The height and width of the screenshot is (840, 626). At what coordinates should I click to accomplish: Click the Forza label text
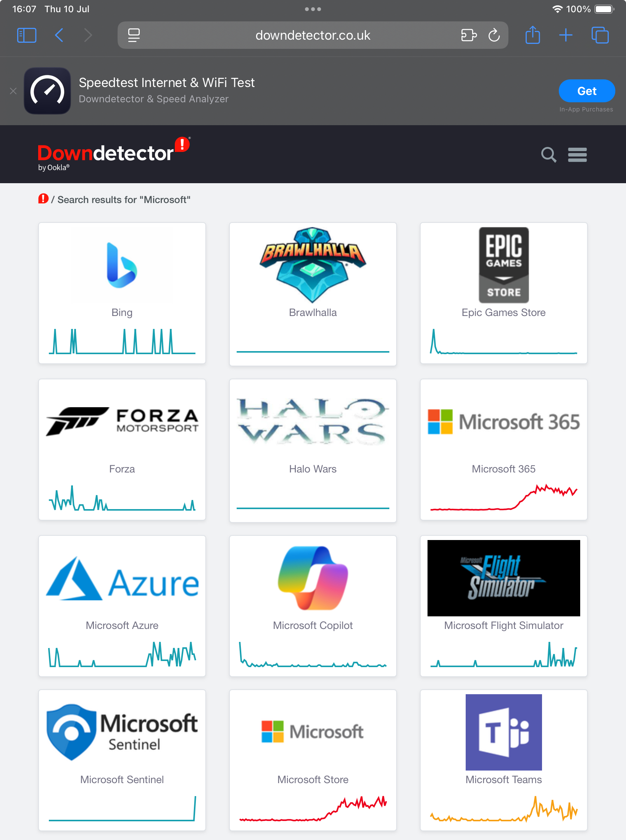point(122,469)
